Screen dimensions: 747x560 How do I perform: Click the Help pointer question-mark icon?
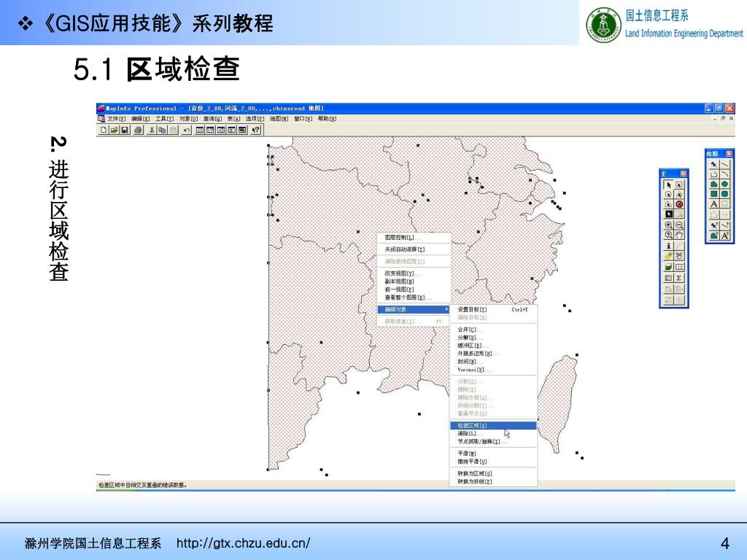(256, 130)
